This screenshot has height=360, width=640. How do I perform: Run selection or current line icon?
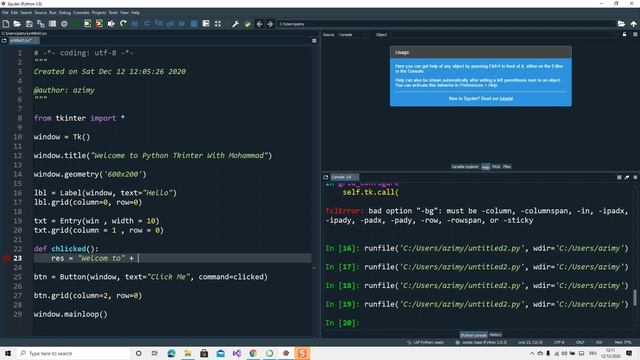111,24
